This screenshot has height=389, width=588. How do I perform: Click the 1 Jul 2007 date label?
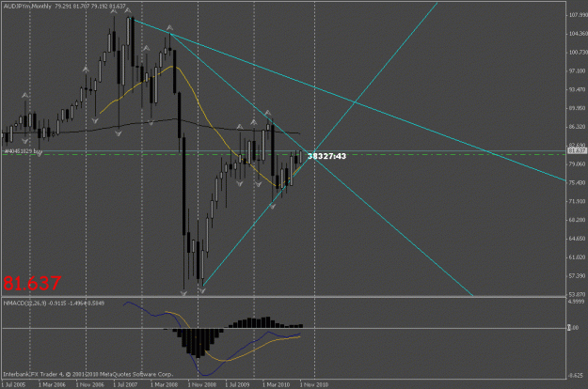(126, 384)
